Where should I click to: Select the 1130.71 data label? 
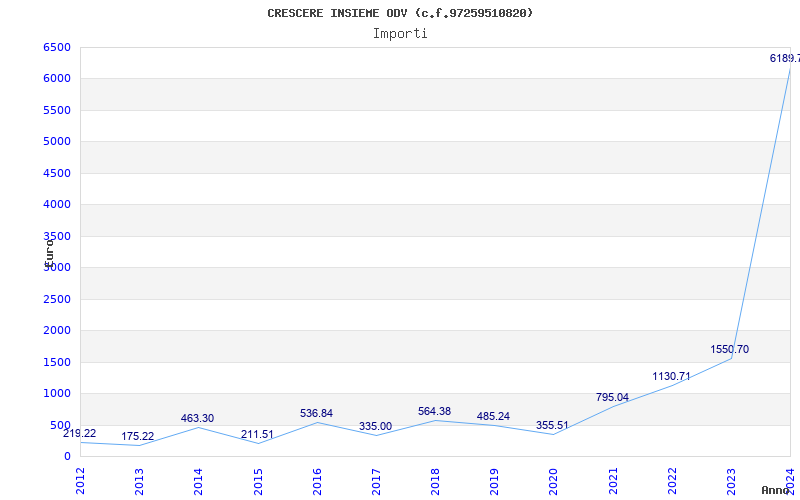671,376
